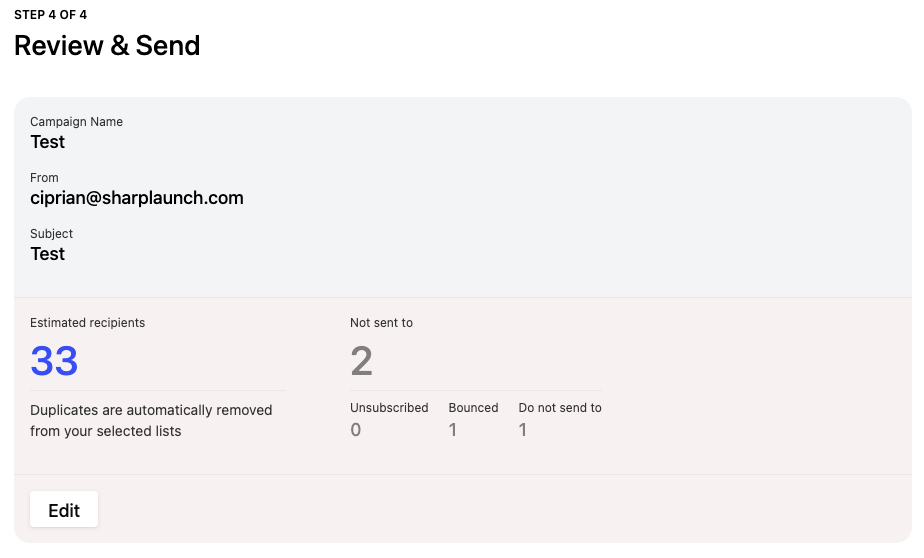Click the 'From' label
Viewport: 924px width, 558px height.
44,178
